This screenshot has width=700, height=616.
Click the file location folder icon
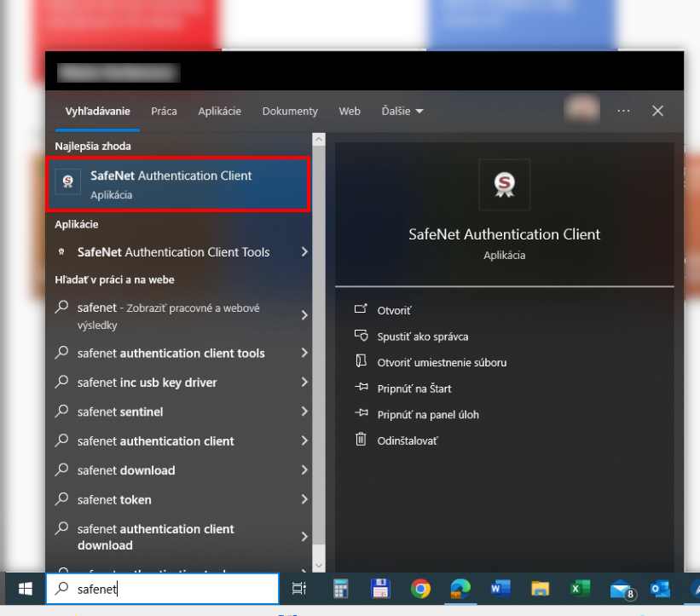point(361,360)
